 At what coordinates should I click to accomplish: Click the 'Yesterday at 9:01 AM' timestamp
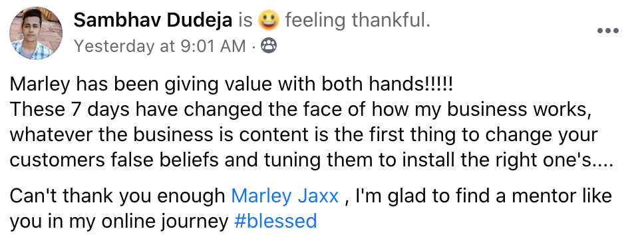point(160,47)
